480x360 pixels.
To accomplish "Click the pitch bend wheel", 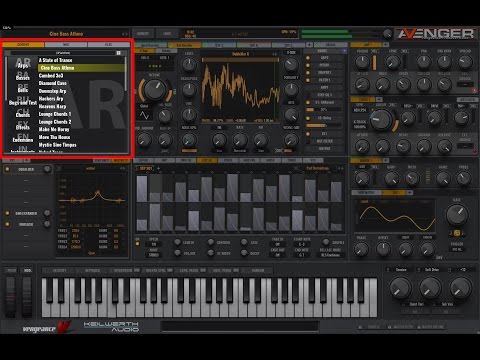I will 11,296.
